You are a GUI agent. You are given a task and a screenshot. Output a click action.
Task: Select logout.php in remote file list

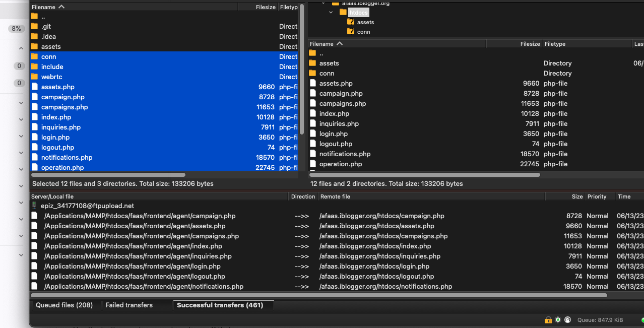tap(476, 144)
